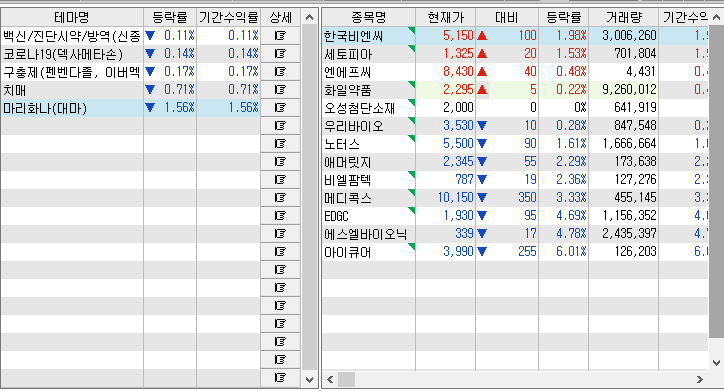Click 화일약품 volume 9,260,012
The height and width of the screenshot is (391, 724).
coord(629,90)
